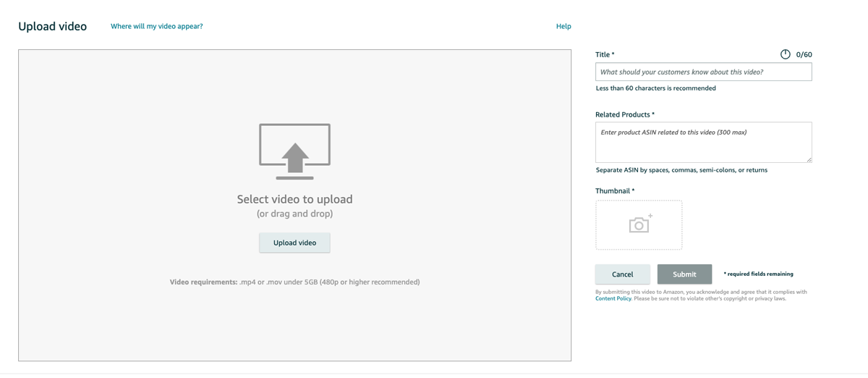Click into the Related Products ASIN textarea

click(x=703, y=142)
